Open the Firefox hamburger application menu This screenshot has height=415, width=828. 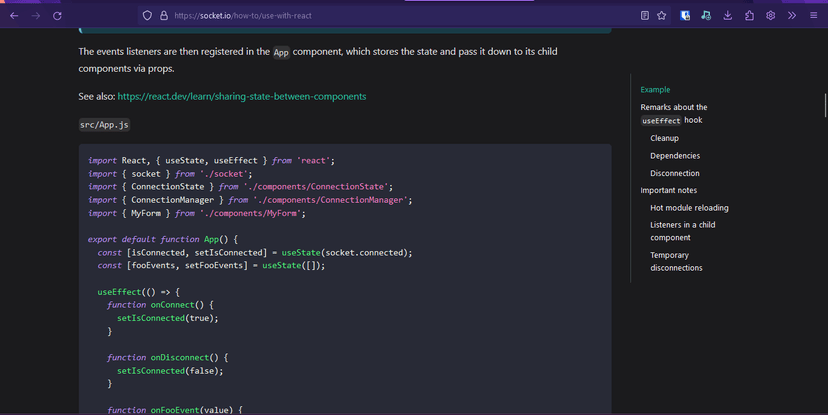point(813,16)
